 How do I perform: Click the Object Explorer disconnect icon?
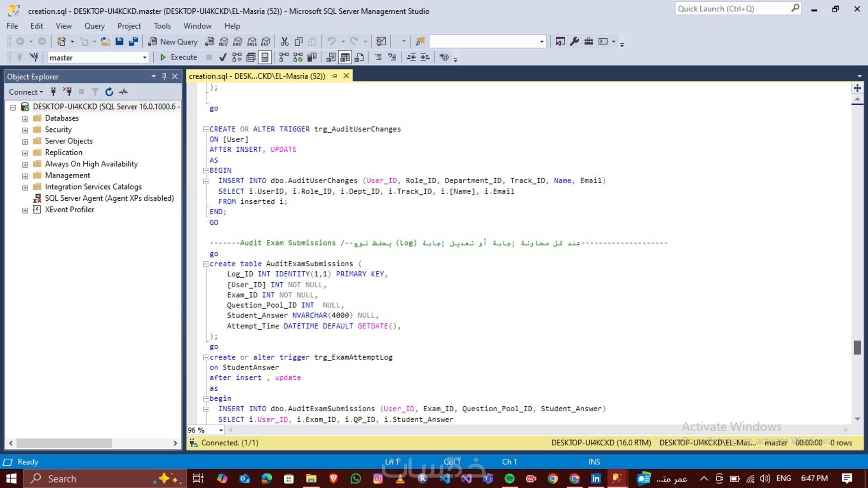pyautogui.click(x=67, y=92)
